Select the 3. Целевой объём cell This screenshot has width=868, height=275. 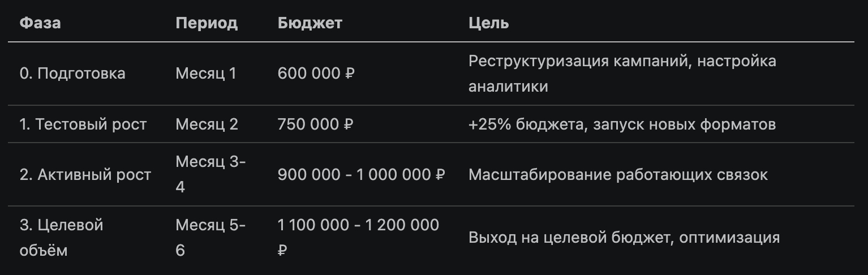61,238
